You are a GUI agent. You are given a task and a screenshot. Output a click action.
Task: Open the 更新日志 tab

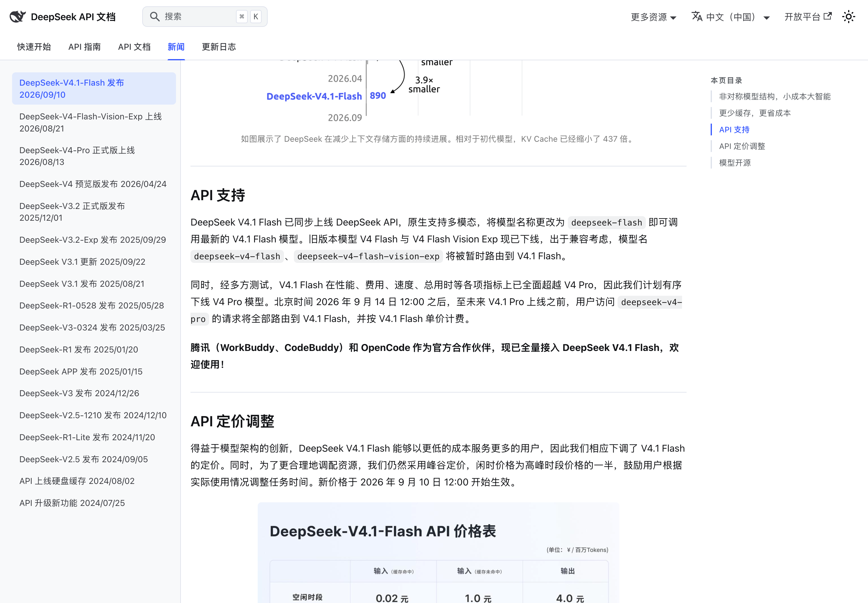(x=219, y=47)
